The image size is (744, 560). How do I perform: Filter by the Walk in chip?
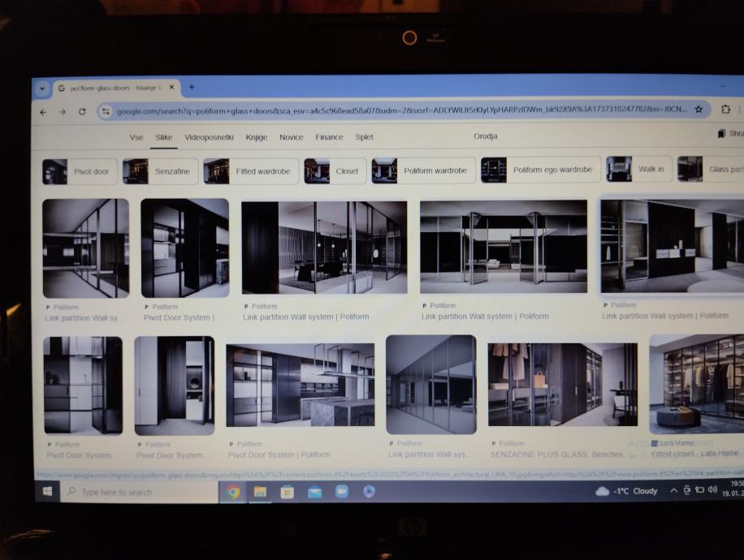click(638, 169)
